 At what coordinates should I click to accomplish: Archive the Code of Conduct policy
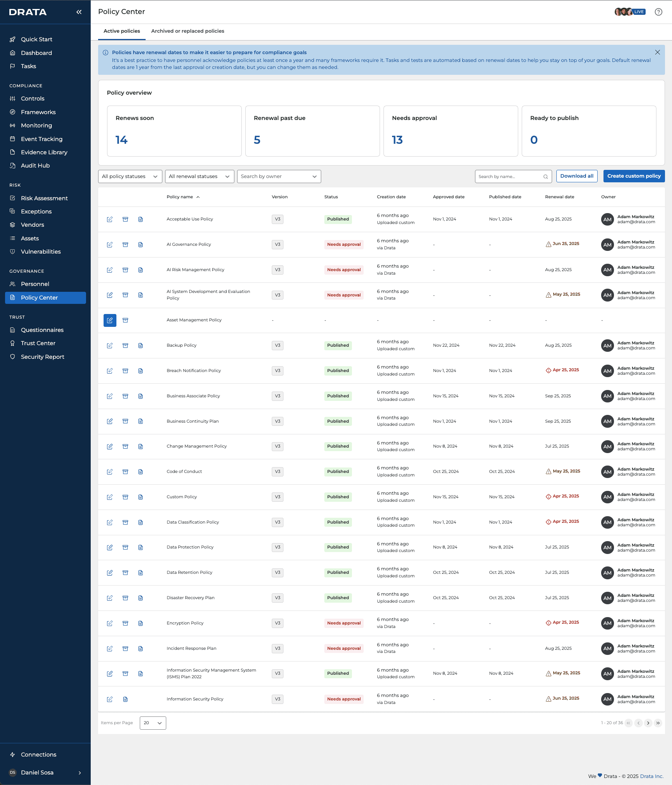tap(125, 472)
